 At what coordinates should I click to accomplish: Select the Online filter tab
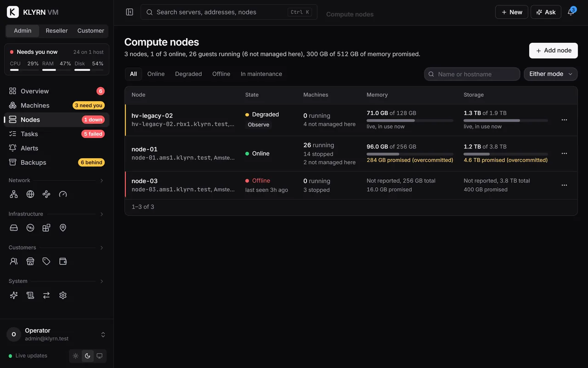coord(156,74)
